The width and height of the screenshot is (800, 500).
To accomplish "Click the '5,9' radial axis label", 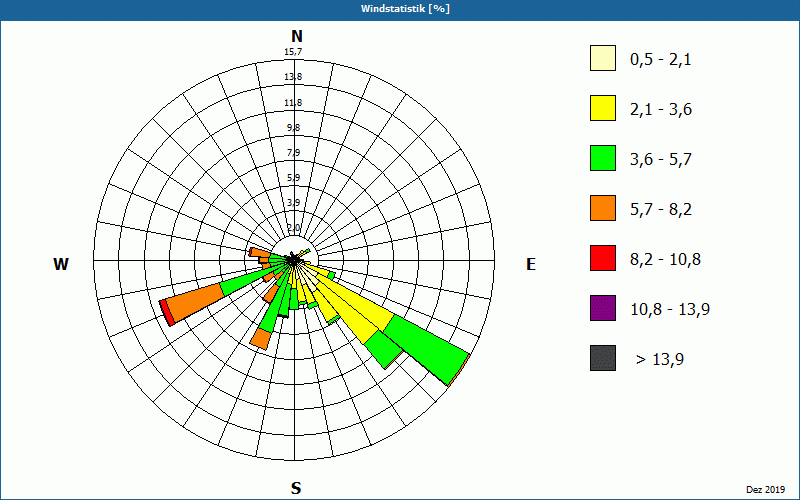I will click(x=293, y=178).
